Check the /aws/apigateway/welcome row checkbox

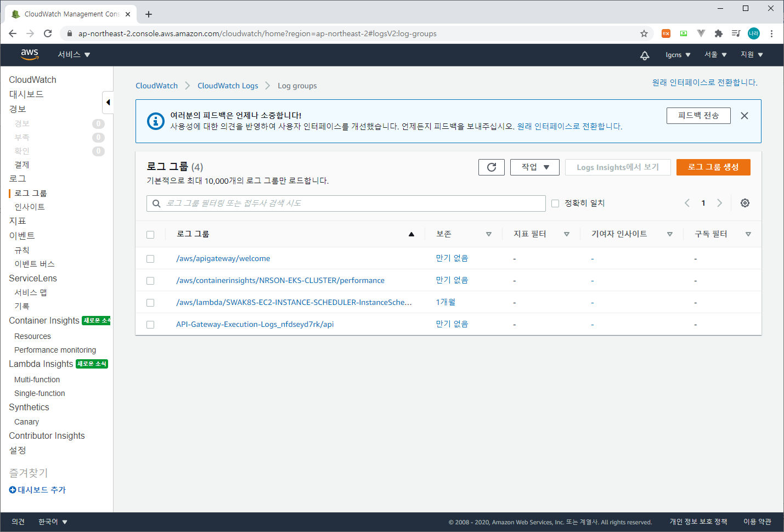150,259
